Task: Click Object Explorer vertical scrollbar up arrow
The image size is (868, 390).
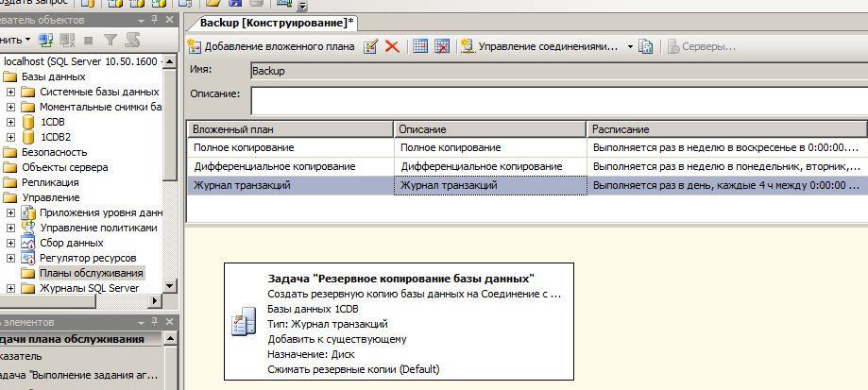Action: 170,60
